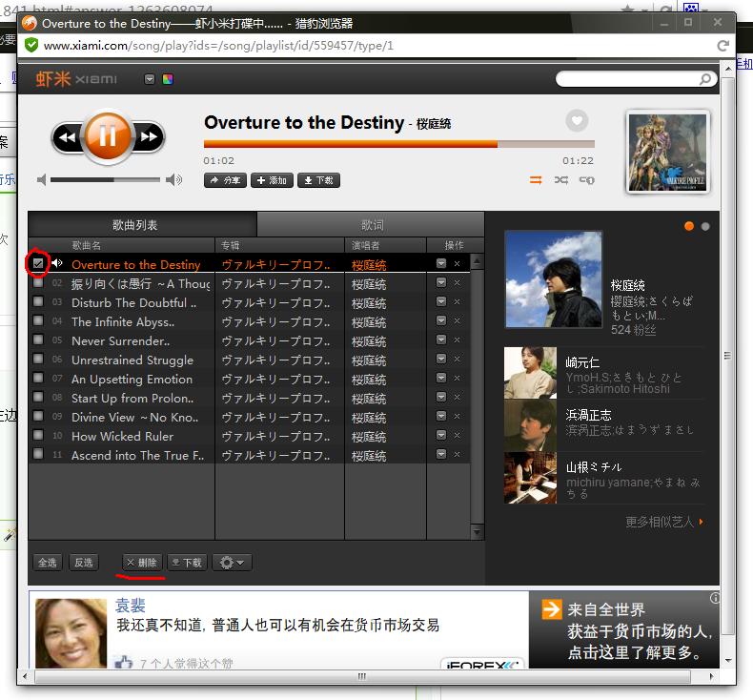The height and width of the screenshot is (700, 753).
Task: Click the bottom 下载 download button
Action: 187,563
